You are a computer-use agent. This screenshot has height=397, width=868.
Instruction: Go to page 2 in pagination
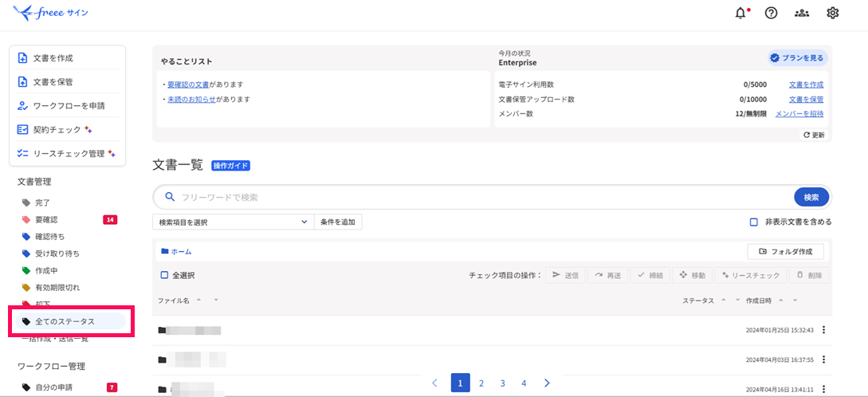pos(481,383)
